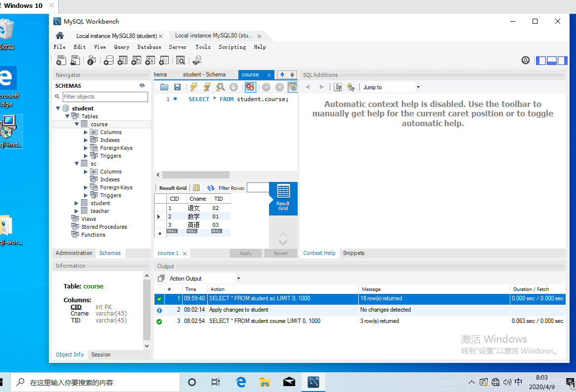The height and width of the screenshot is (392, 576).
Task: Toggle continue on error execution
Action: click(250, 87)
